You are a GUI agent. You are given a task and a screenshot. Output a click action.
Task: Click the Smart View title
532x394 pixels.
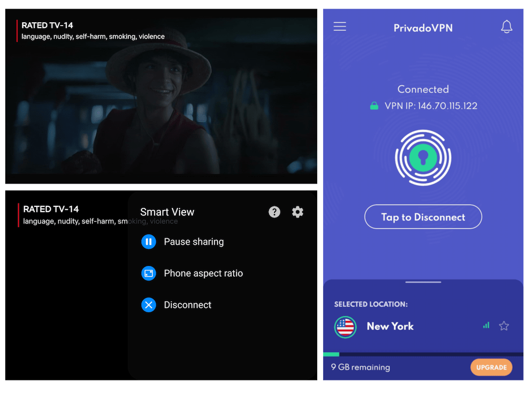(167, 212)
